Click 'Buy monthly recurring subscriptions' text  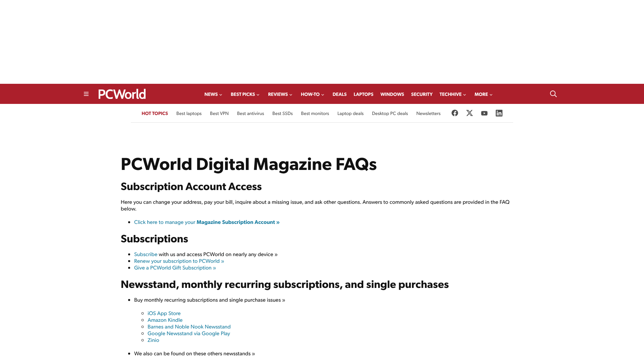coord(210,300)
